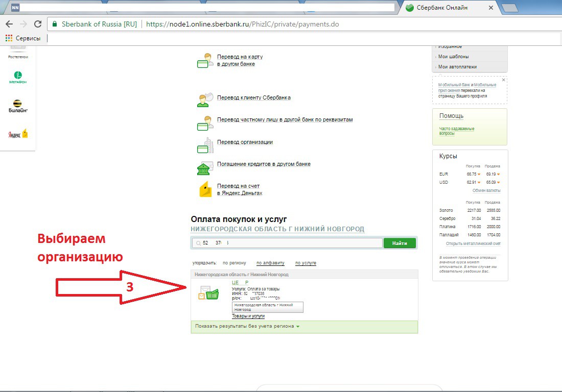Click the organization search input field
This screenshot has height=392, width=562.
[x=288, y=243]
